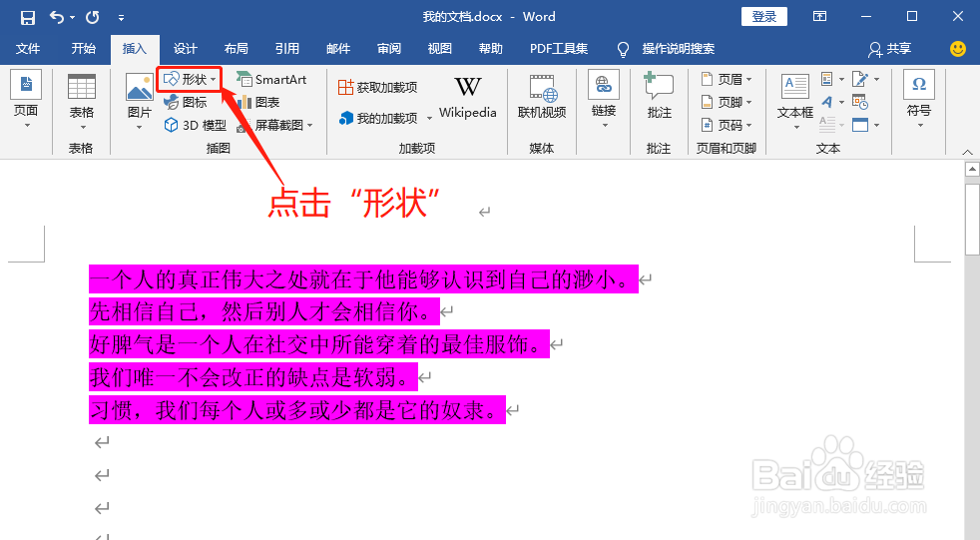Open 我的加载项 my add-ins
The image size is (980, 540).
(x=379, y=118)
